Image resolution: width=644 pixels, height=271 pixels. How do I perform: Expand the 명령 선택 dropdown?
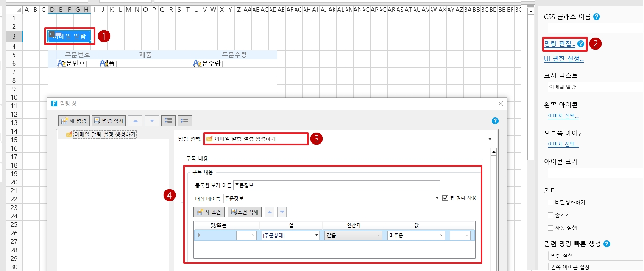tap(490, 139)
